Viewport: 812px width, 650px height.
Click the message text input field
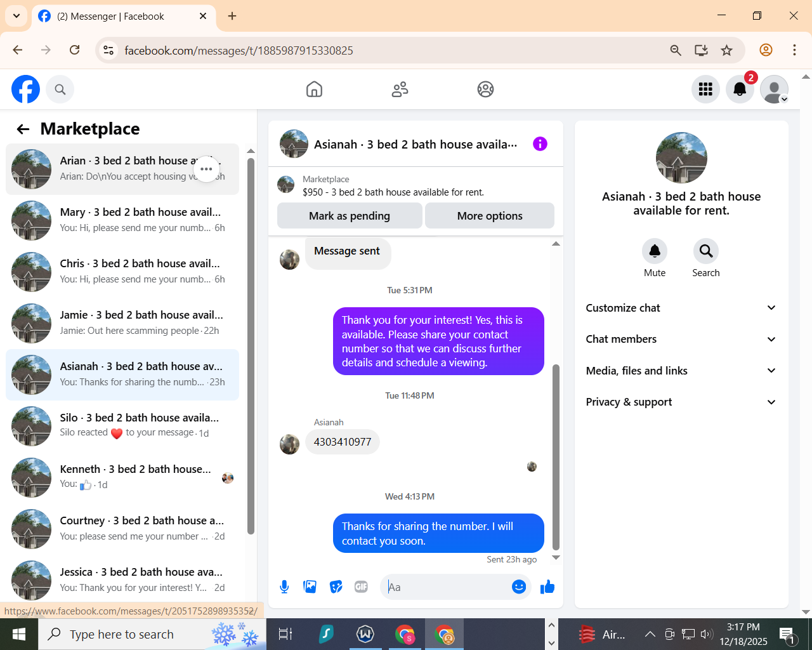(x=447, y=587)
